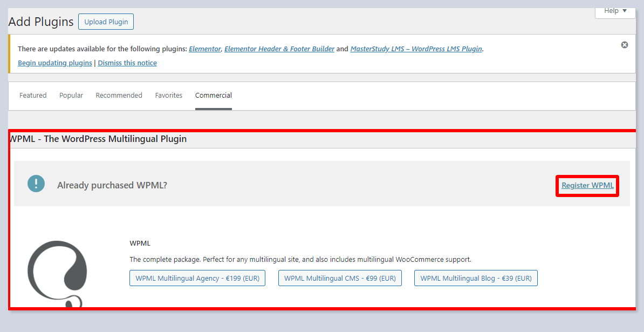The height and width of the screenshot is (332, 644).
Task: Go to the Favorites tab
Action: pos(169,96)
